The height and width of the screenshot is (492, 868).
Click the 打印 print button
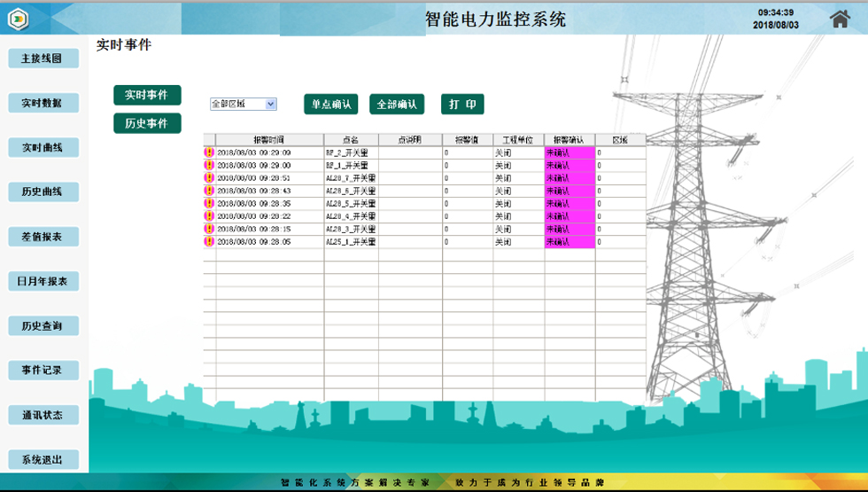coord(462,104)
